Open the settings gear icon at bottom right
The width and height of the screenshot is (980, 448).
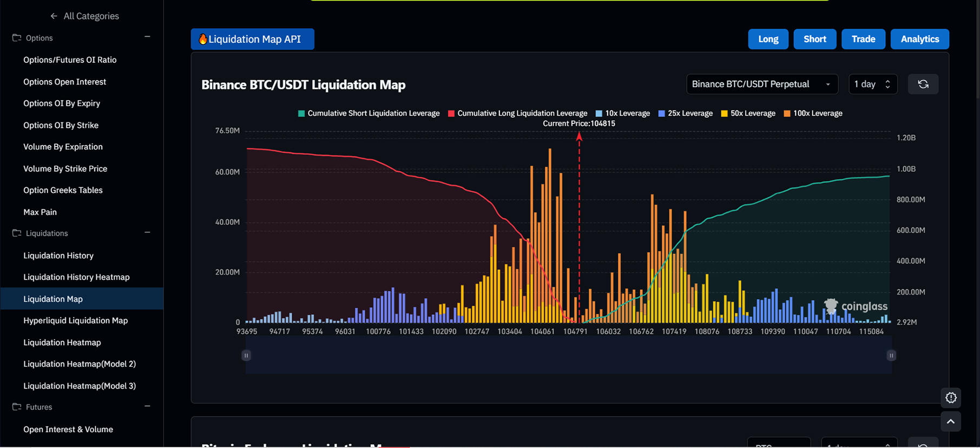951,398
